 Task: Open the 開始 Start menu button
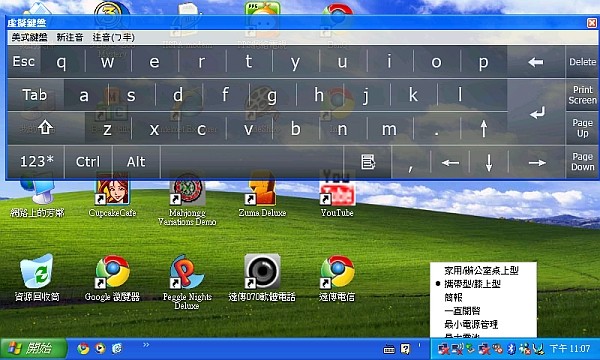(33, 349)
